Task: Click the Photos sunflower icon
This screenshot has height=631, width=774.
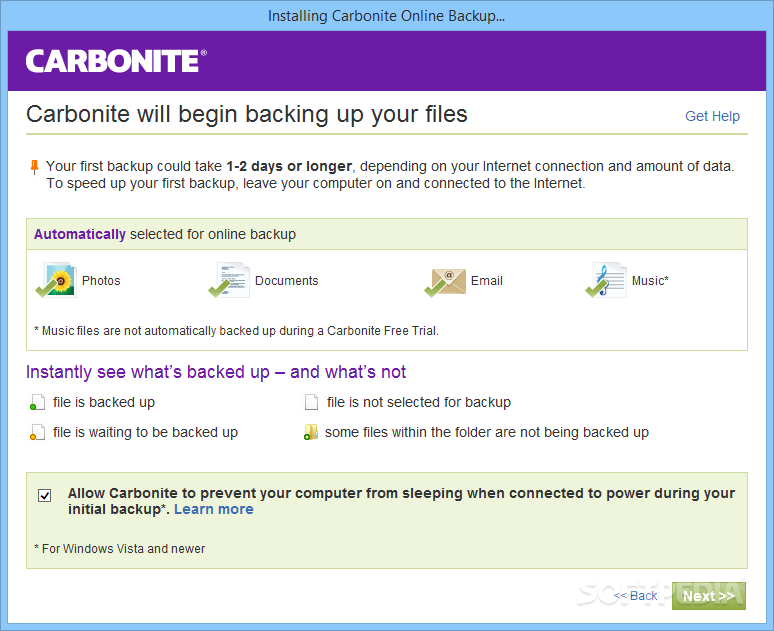Action: tap(56, 280)
